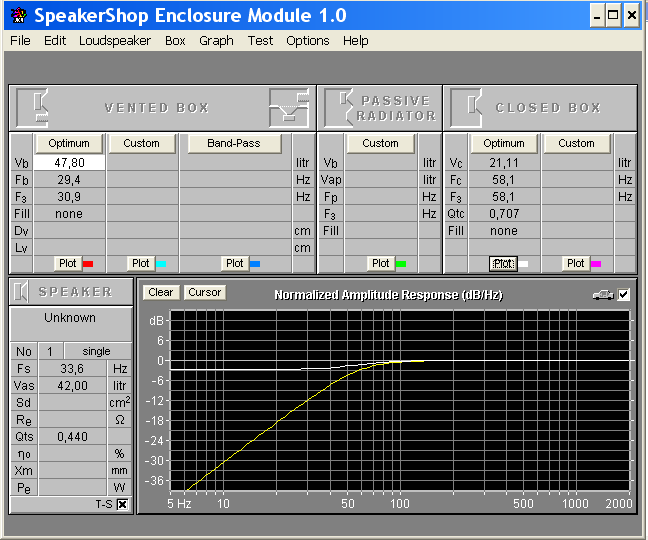
Task: Click the blue band-pass color swatch
Action: point(255,264)
